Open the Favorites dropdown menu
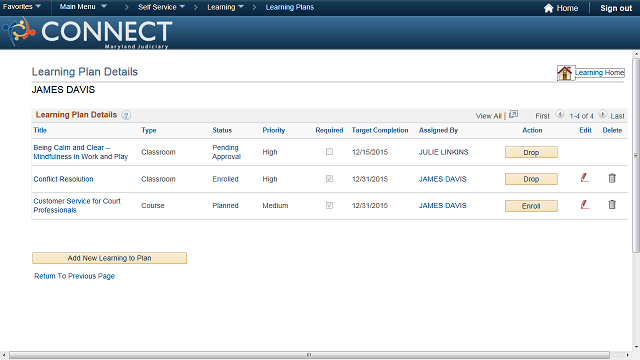This screenshot has height=360, width=640. [x=22, y=7]
